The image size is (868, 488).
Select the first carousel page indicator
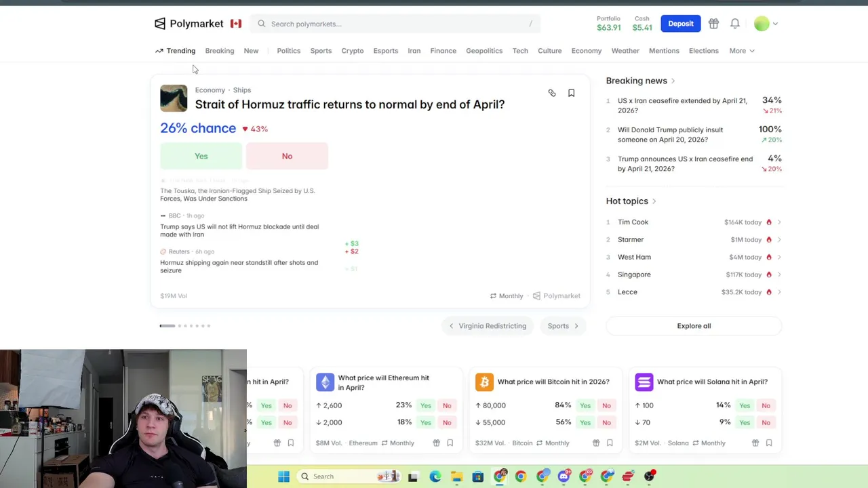[x=167, y=326]
